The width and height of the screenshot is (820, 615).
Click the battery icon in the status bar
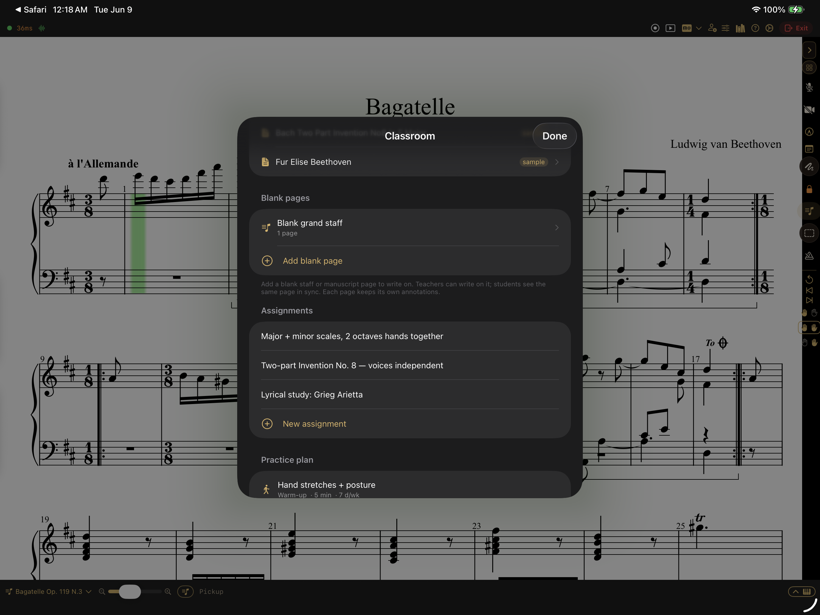point(797,9)
